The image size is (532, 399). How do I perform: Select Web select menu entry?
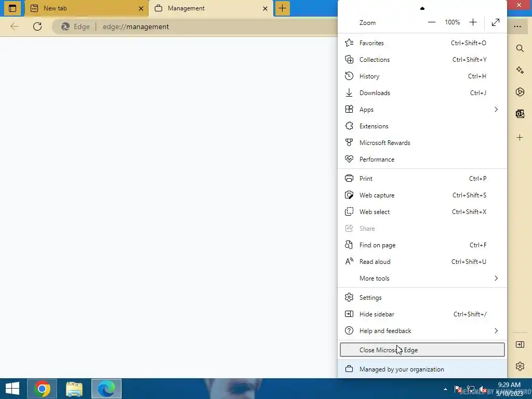[422, 212]
